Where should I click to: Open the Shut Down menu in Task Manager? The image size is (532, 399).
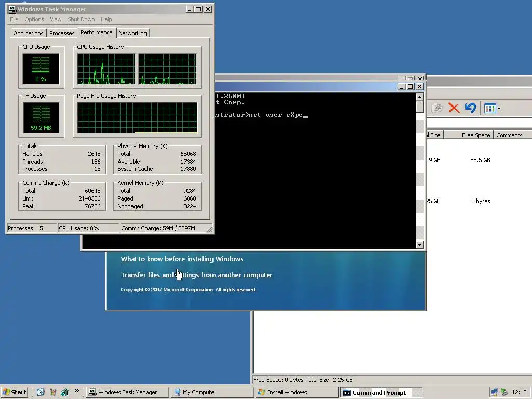pyautogui.click(x=81, y=19)
